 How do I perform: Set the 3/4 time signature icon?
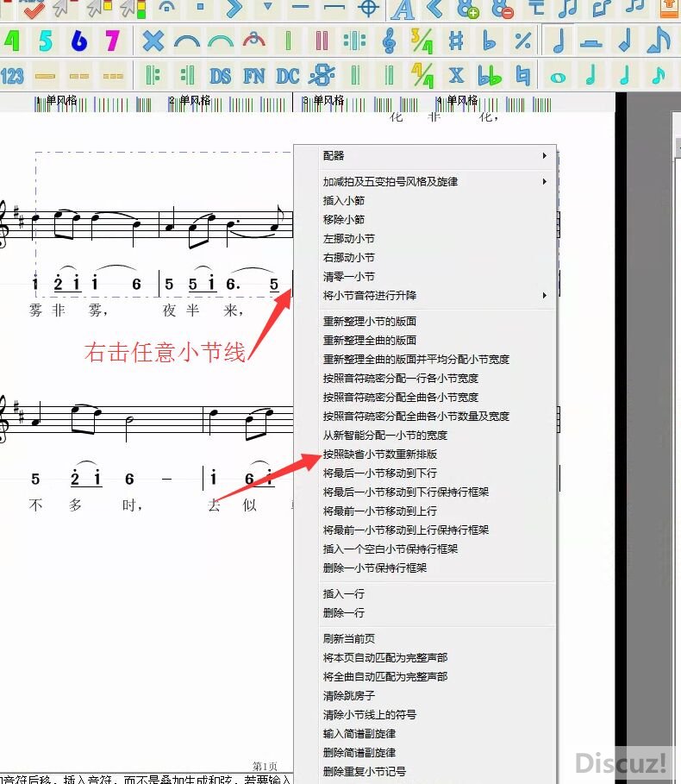(x=422, y=41)
